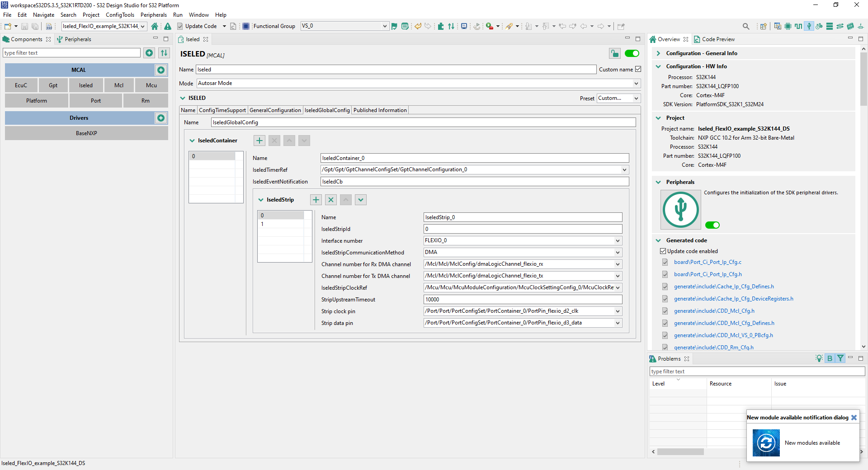Screen dimensions: 868x470
Task: Add a component using green plus beside filter
Action: tap(149, 53)
